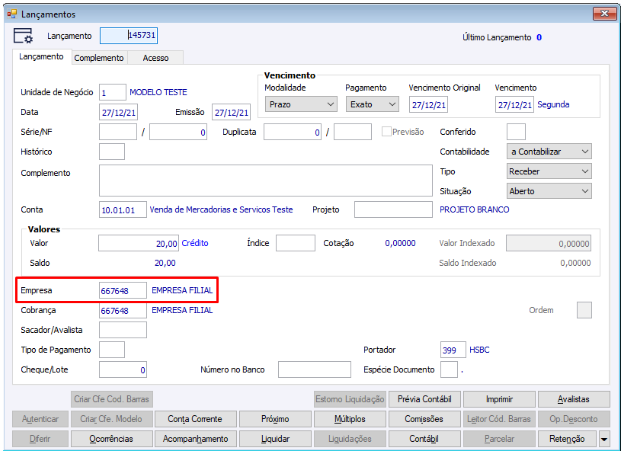Viewport: 623px width, 453px height.
Task: Click the Liquidar button
Action: point(275,439)
